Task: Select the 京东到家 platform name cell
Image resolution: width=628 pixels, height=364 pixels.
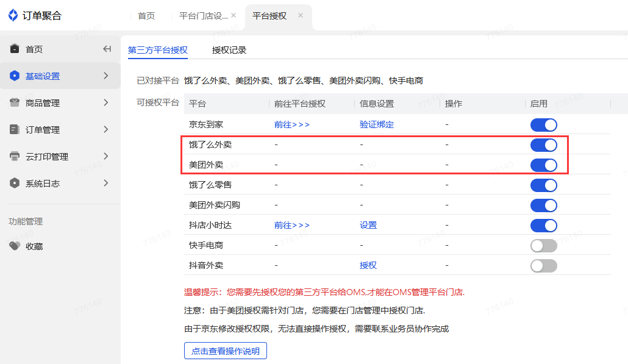Action: (206, 124)
